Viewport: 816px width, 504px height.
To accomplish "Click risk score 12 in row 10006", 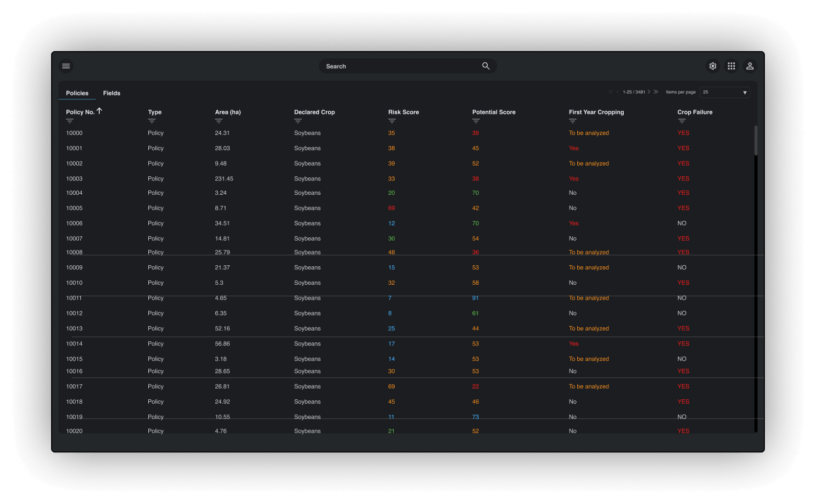I will click(x=392, y=223).
